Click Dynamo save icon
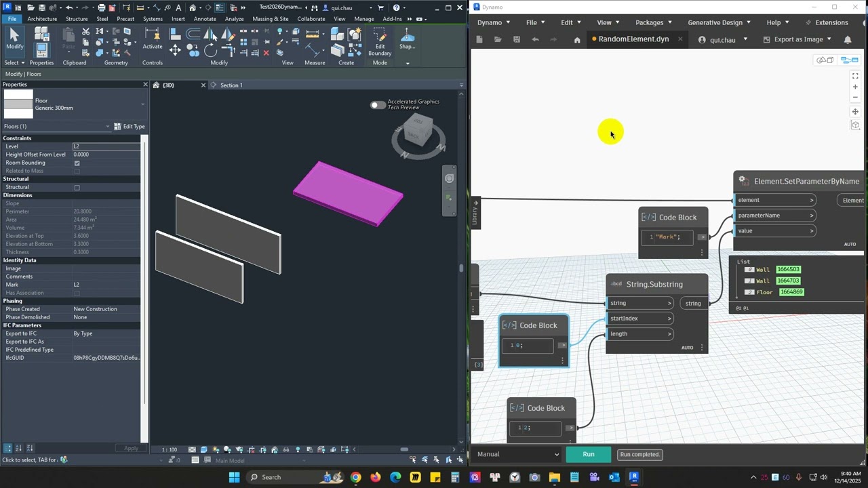Viewport: 868px width, 488px height. pos(517,40)
